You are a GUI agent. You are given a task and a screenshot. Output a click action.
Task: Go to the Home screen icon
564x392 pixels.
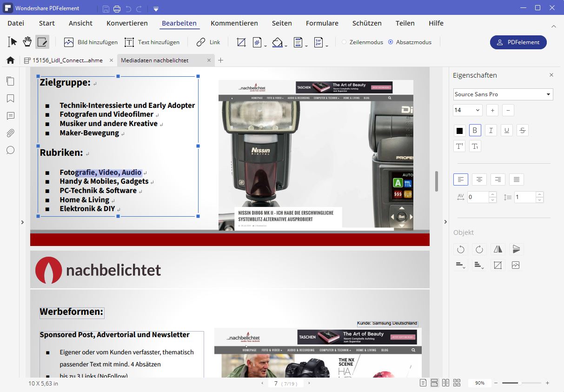[10, 60]
